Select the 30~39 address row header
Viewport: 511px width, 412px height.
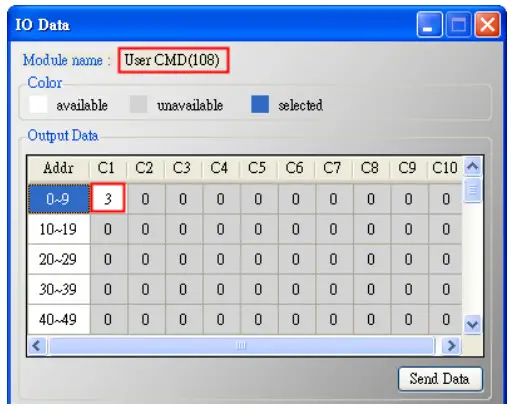(x=59, y=289)
